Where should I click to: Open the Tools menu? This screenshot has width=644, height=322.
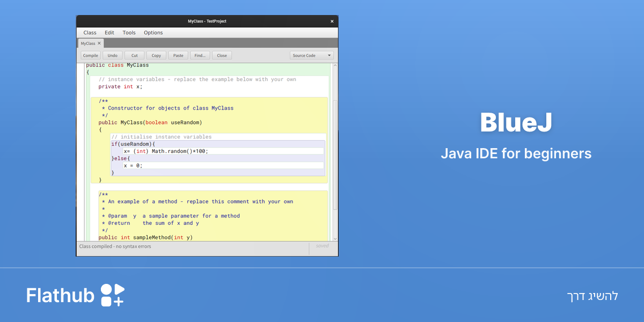point(129,33)
